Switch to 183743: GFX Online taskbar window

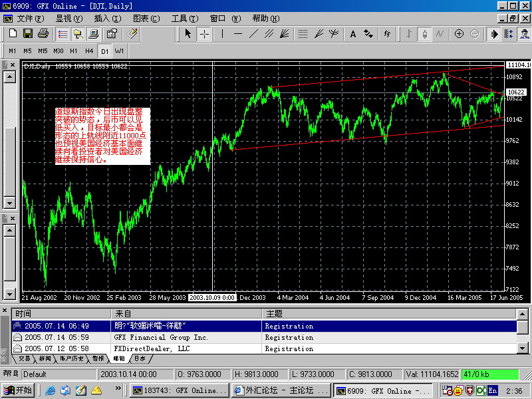click(x=180, y=390)
